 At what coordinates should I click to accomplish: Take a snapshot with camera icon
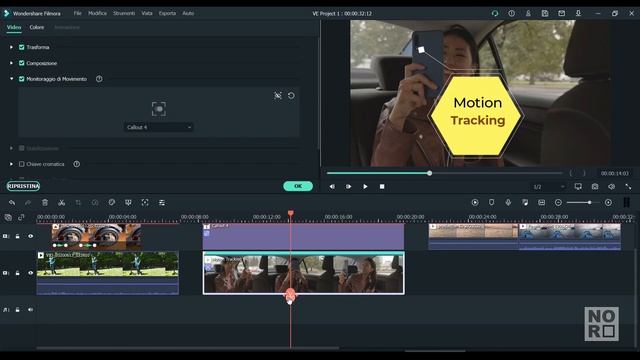(x=595, y=187)
